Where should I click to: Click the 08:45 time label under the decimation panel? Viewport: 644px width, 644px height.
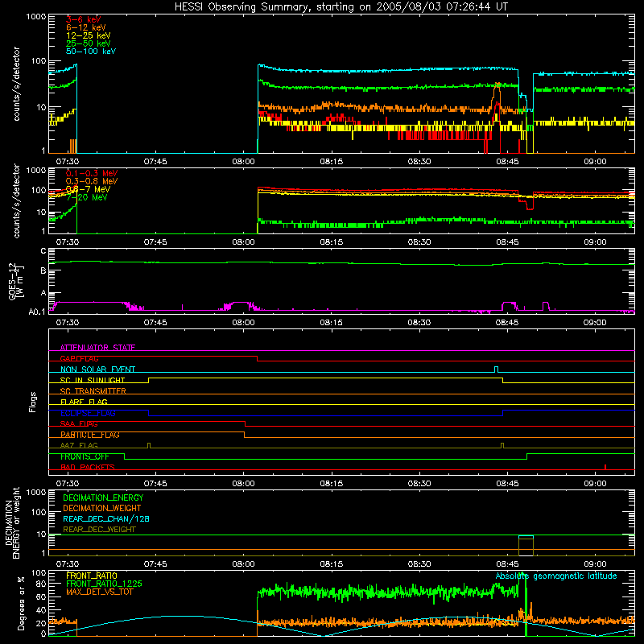[x=507, y=564]
